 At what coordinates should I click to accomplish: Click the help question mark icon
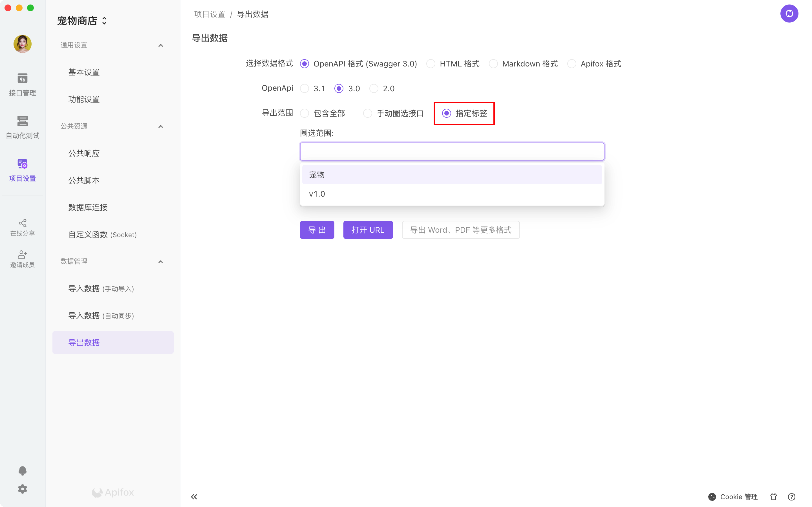[x=791, y=497]
